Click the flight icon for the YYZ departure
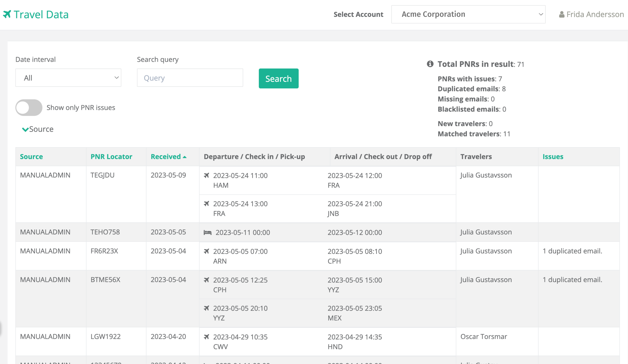The image size is (628, 364). click(207, 308)
